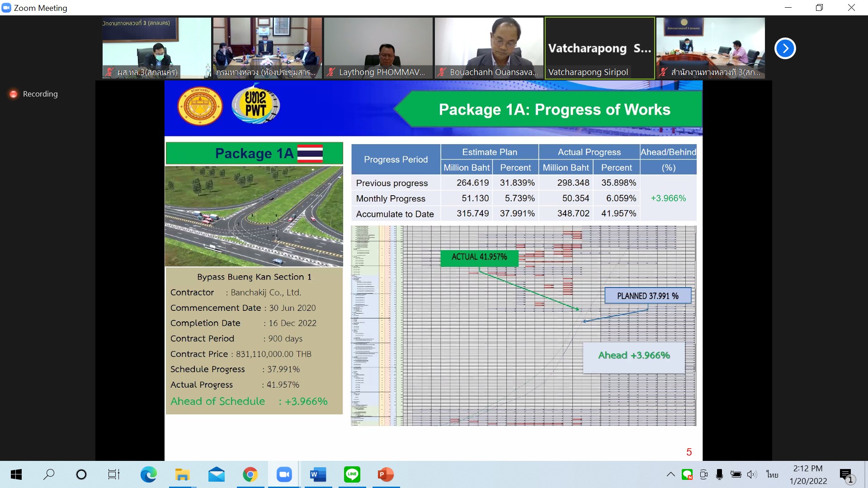Screen dimensions: 868x488
Task: Toggle speaker volume icon in tray
Action: [x=751, y=474]
